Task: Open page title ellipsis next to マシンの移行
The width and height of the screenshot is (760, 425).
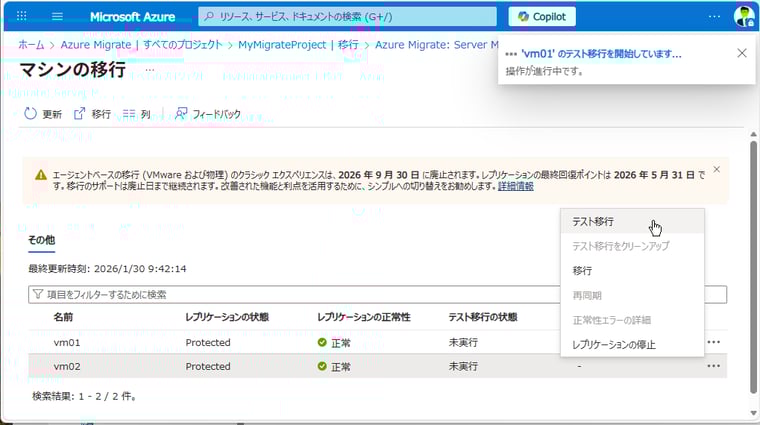Action: [150, 70]
